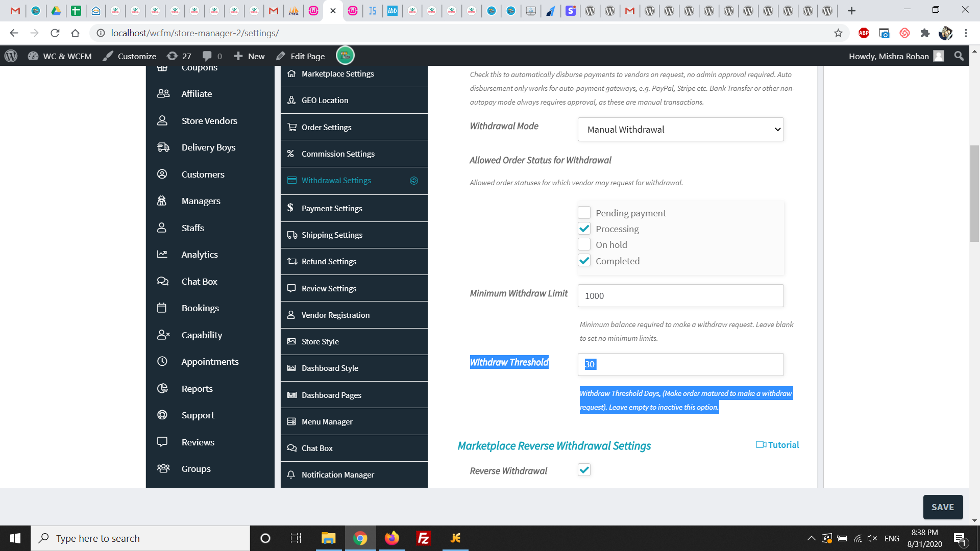Open the Payment Settings tab
The width and height of the screenshot is (980, 551).
(354, 208)
